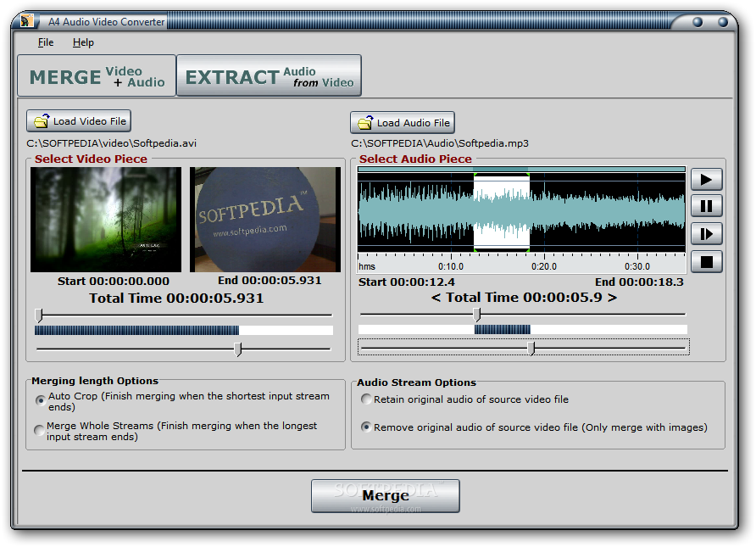Click the highlighted selection in audio waveform
Viewport: 756px width, 547px height.
(502, 213)
